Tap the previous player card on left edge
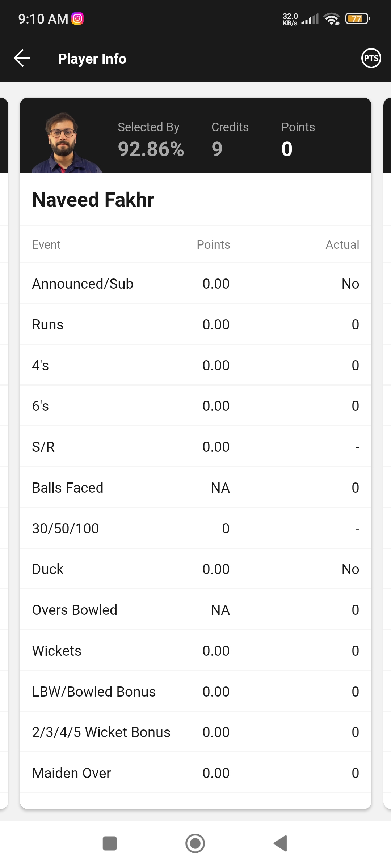 click(x=4, y=434)
